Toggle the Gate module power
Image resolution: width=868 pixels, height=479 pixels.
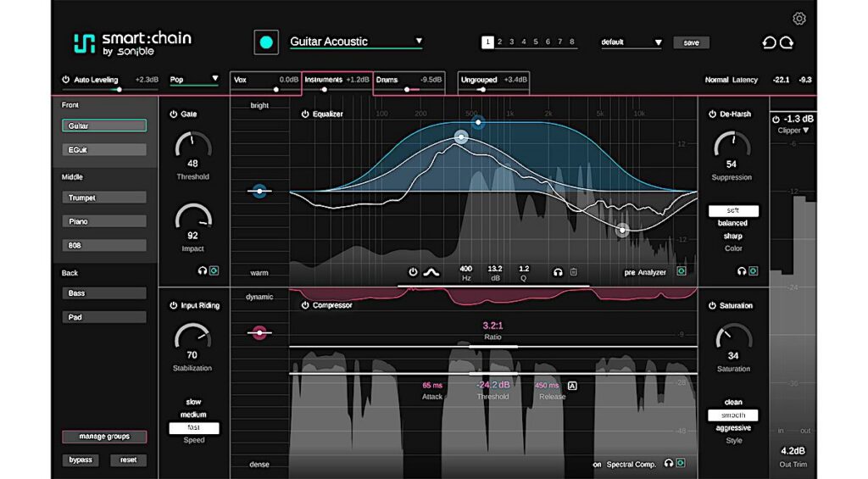pyautogui.click(x=173, y=114)
